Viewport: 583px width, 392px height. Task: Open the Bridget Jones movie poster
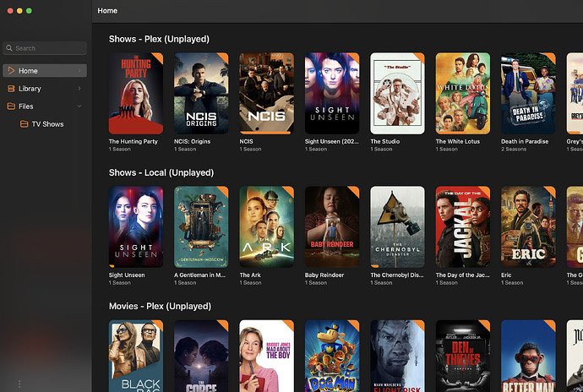[x=267, y=356]
